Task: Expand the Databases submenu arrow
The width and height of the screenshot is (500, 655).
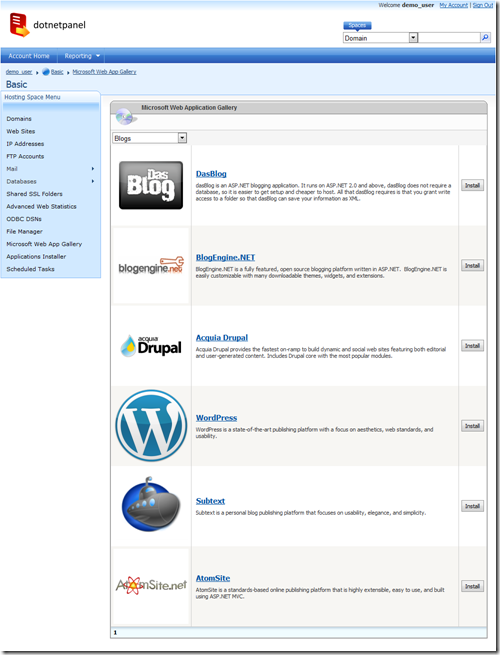Action: coord(93,181)
